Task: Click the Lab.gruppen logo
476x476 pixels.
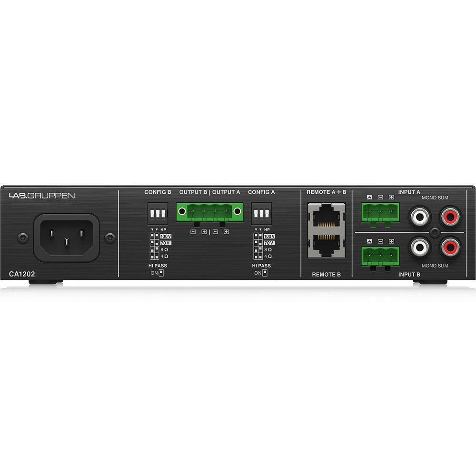Action: tap(42, 196)
